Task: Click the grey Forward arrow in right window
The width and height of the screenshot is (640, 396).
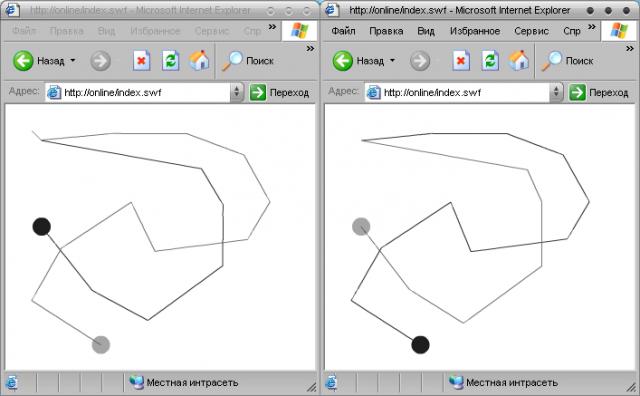Action: [420, 61]
